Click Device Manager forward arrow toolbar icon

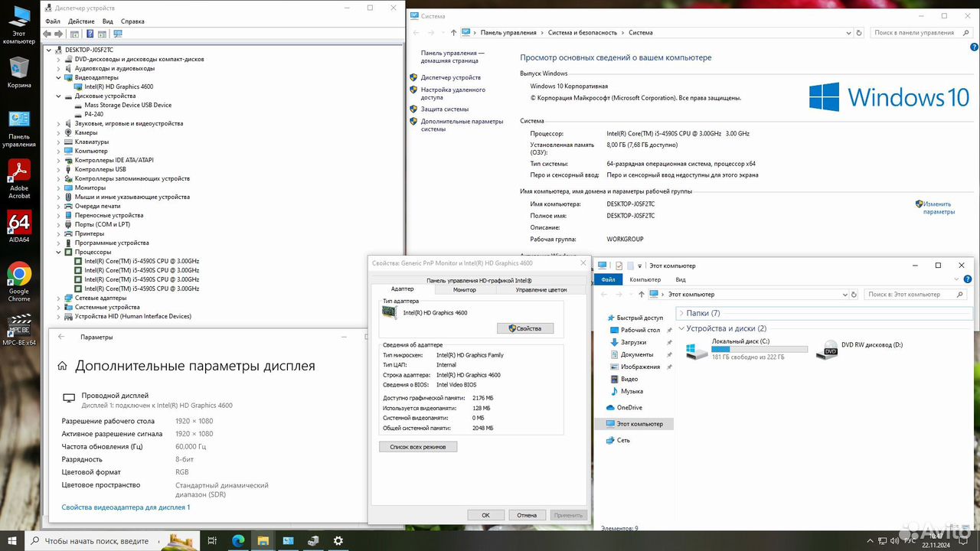click(x=60, y=34)
